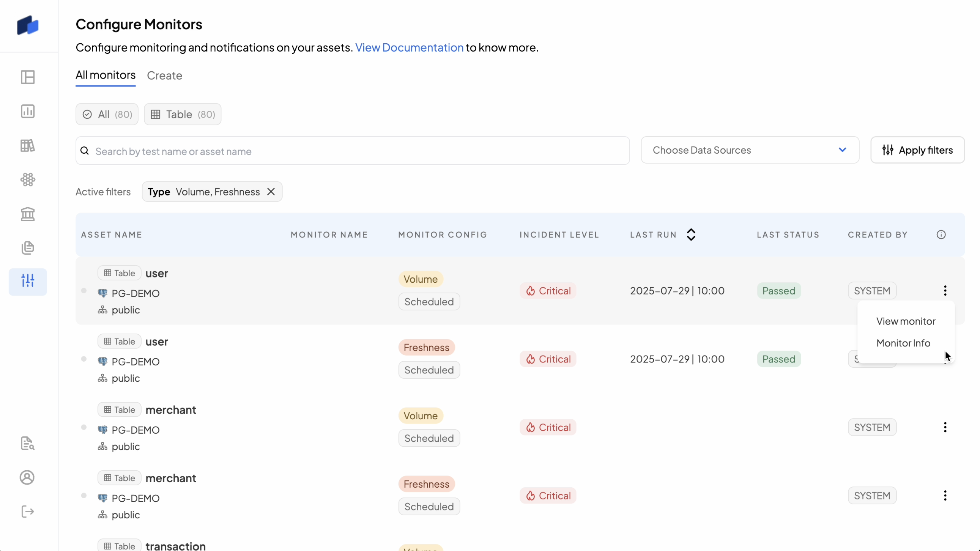Open the user profile sidebar icon
The width and height of the screenshot is (980, 551).
point(27,477)
